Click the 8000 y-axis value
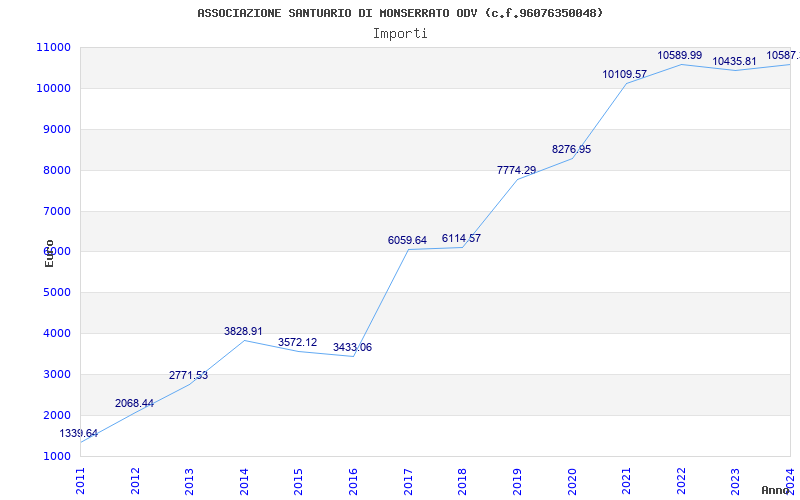The height and width of the screenshot is (500, 800). pos(57,170)
